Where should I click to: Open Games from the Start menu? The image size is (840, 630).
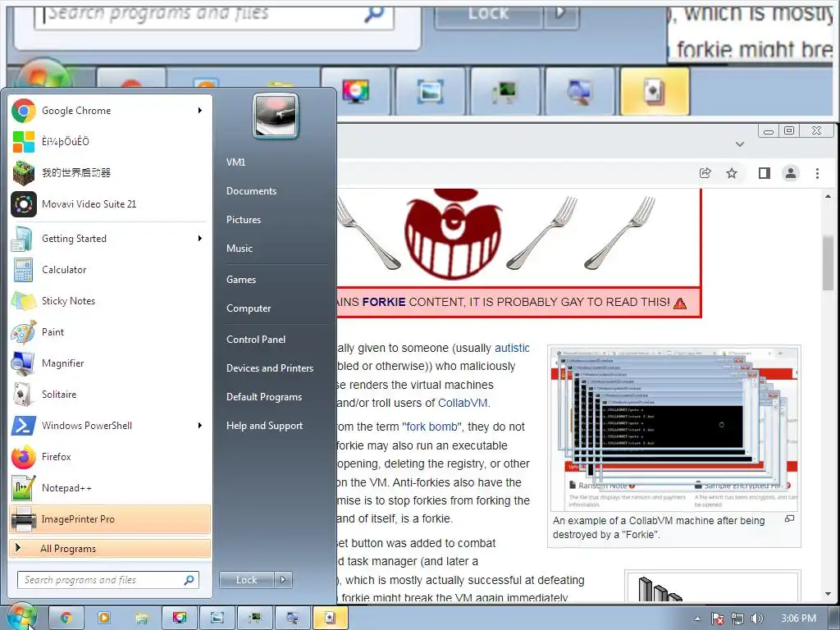tap(241, 279)
